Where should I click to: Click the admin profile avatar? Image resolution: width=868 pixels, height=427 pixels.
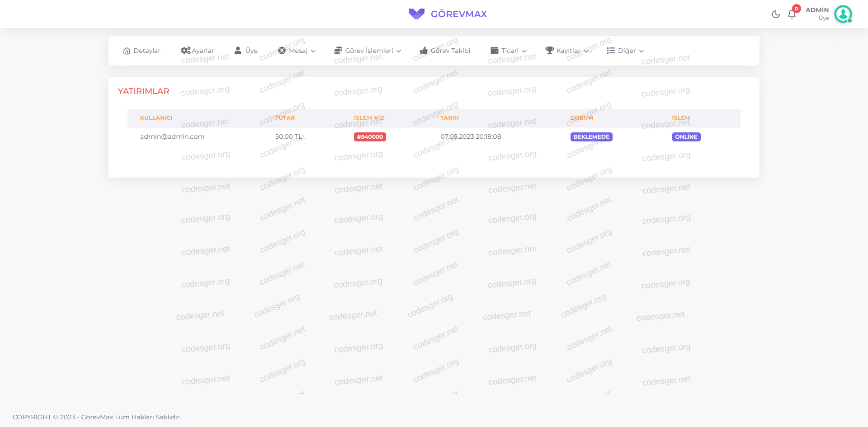[x=843, y=14]
